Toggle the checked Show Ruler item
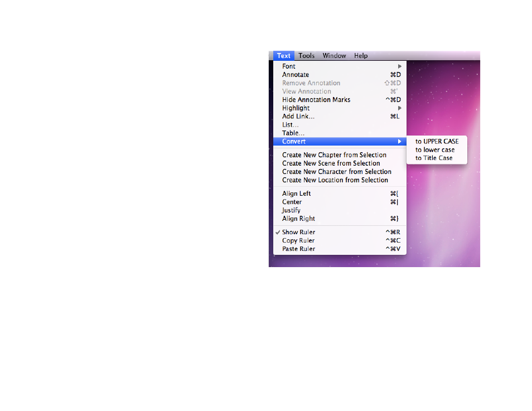Image resolution: width=532 pixels, height=411 pixels. (340, 232)
